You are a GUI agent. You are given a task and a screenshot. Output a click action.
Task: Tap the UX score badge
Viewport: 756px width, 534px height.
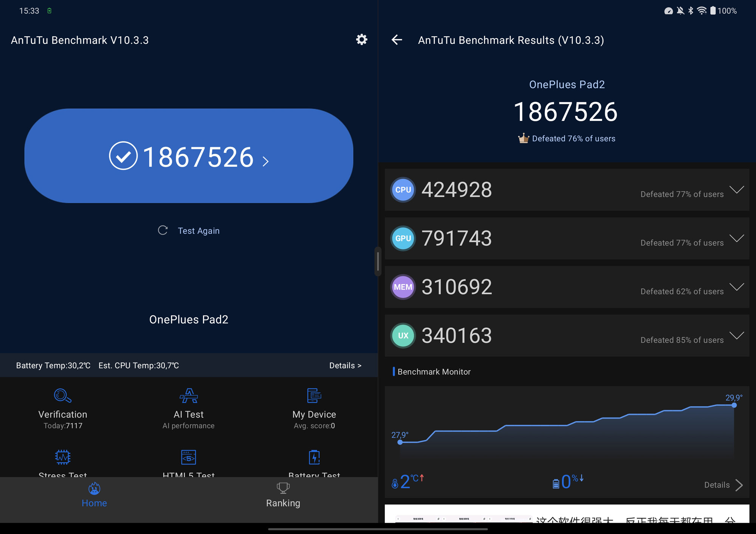[403, 336]
